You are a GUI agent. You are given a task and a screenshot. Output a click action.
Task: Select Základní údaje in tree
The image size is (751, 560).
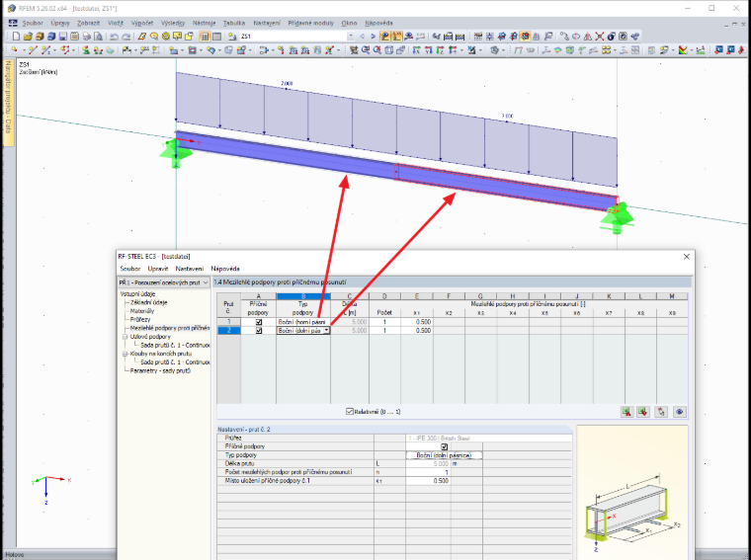(148, 302)
